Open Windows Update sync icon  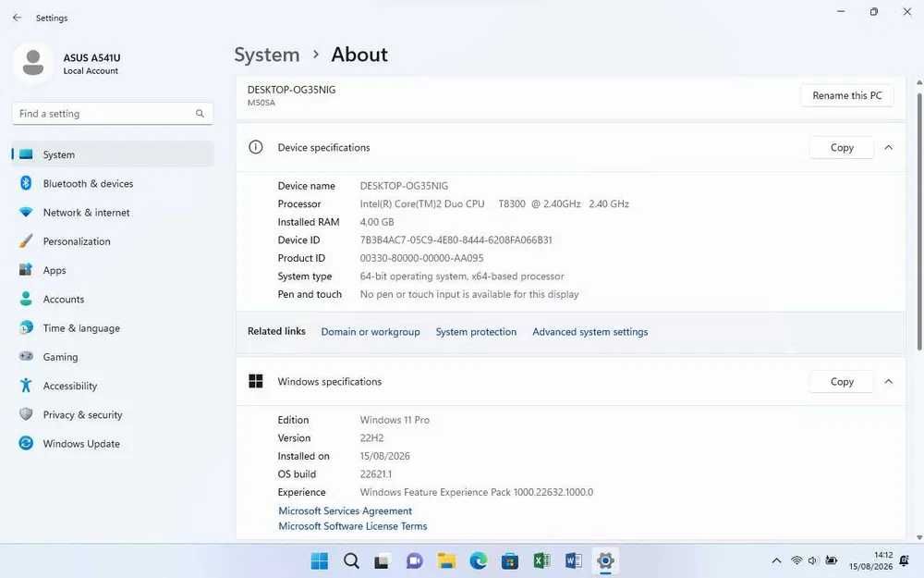(26, 443)
